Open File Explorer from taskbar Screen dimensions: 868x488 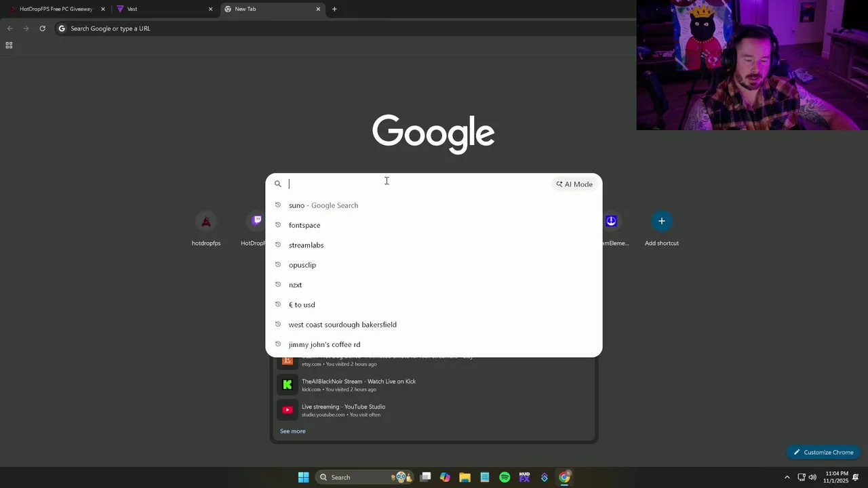click(465, 477)
